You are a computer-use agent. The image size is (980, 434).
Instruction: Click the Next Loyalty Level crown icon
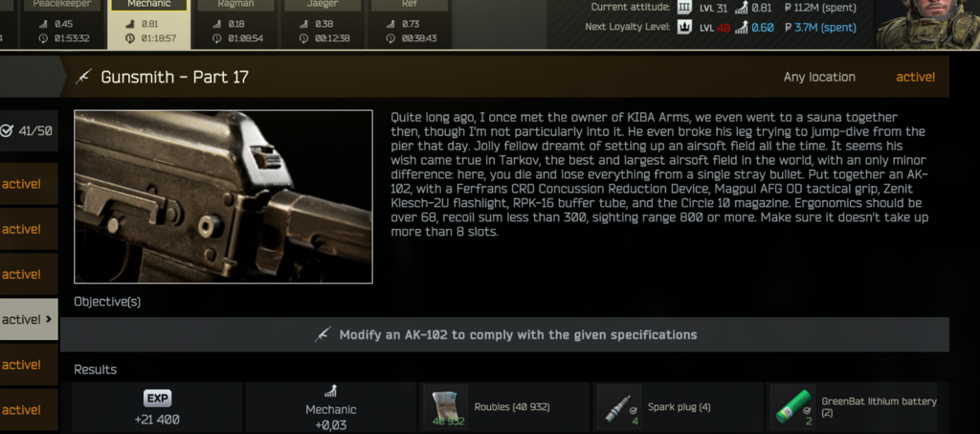pyautogui.click(x=684, y=28)
